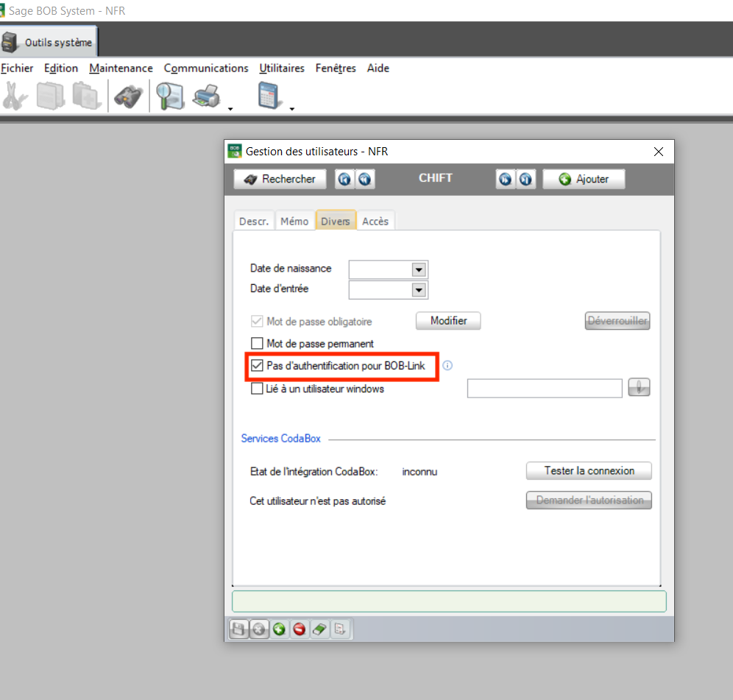The width and height of the screenshot is (733, 700).
Task: Click the Rechercher button
Action: (x=280, y=179)
